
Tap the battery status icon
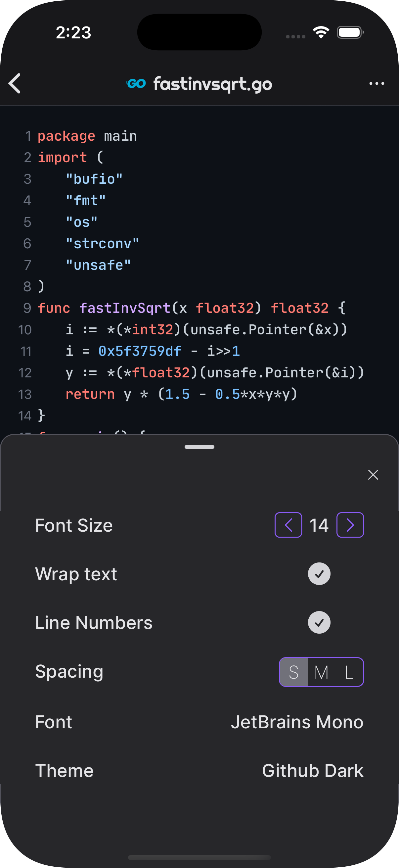click(x=350, y=32)
